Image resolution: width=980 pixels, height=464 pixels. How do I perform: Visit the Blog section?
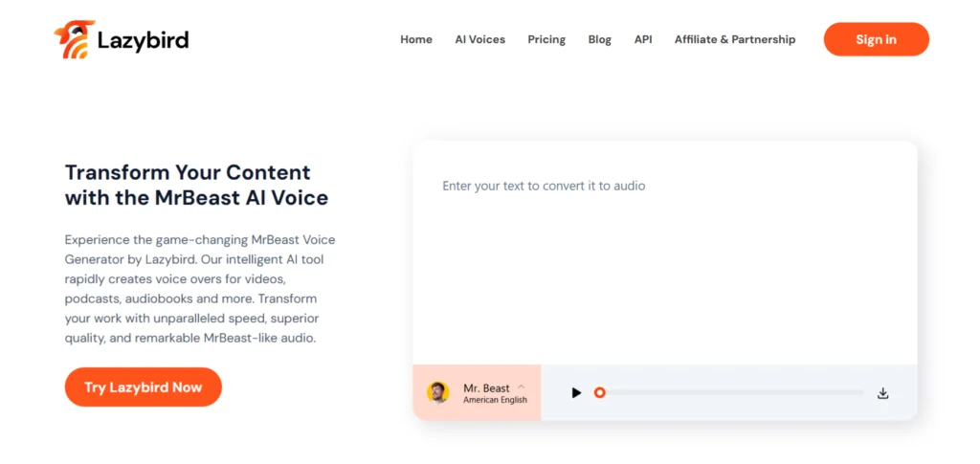[x=600, y=39]
